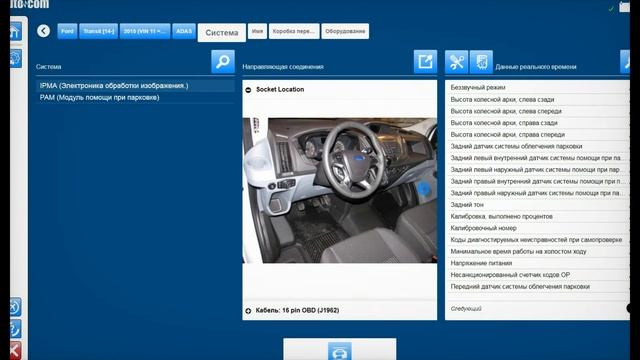Switch to the Оборудование tab

pyautogui.click(x=345, y=31)
